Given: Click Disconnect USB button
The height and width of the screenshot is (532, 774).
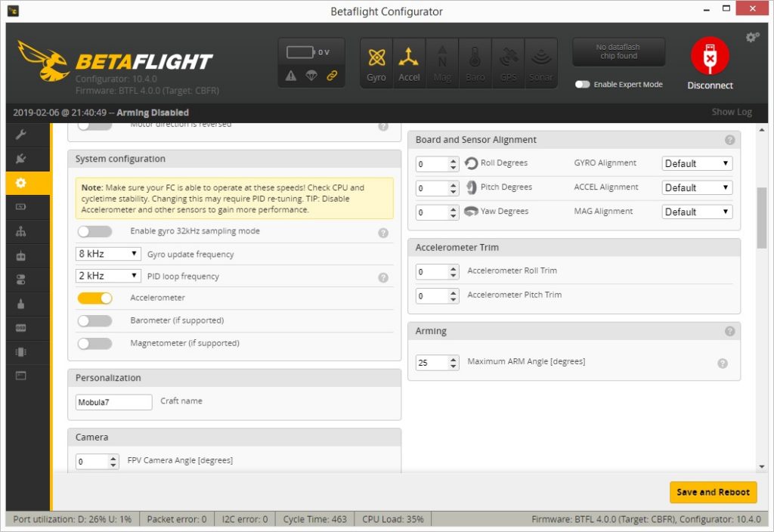Looking at the screenshot, I should pyautogui.click(x=710, y=63).
